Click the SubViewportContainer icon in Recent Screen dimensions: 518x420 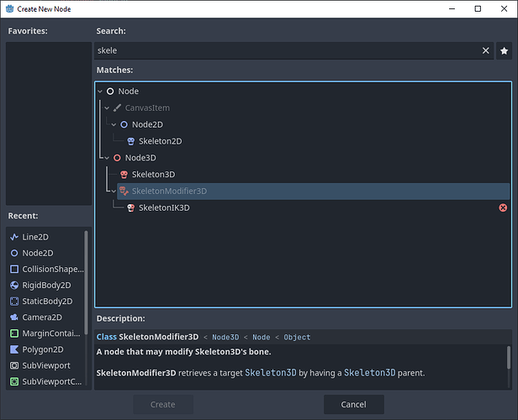pyautogui.click(x=14, y=381)
